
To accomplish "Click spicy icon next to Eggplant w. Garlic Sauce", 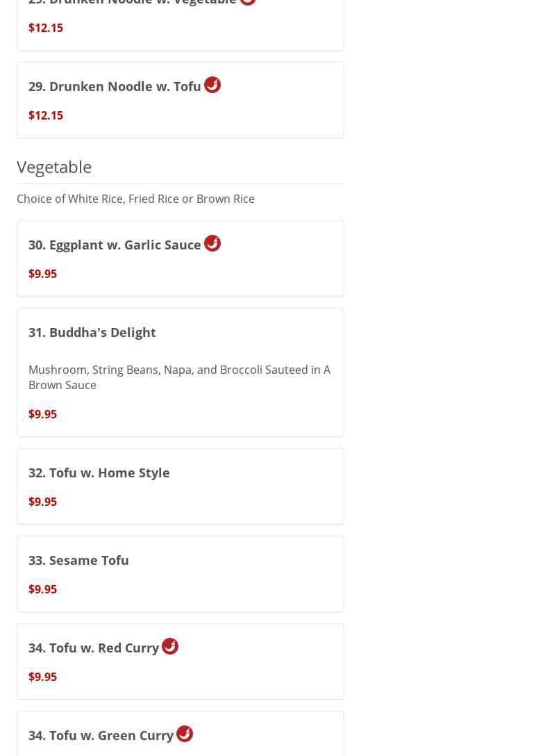I will click(212, 243).
